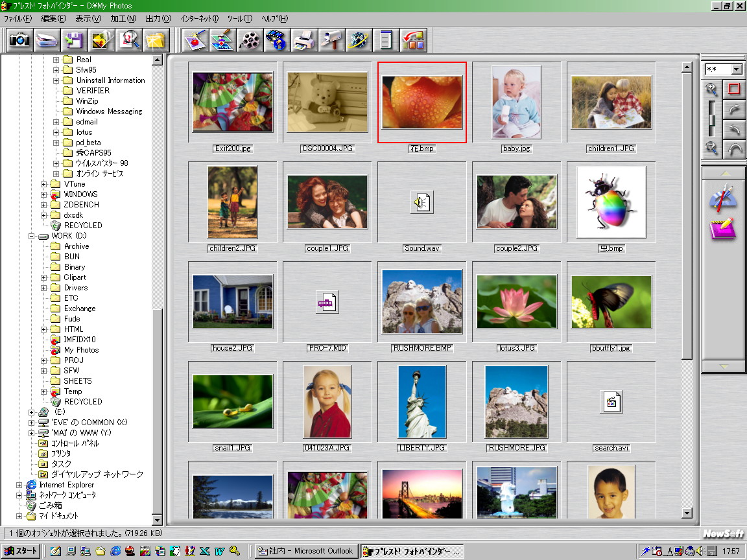Open the 加工(N) menu
747x560 pixels.
click(123, 19)
